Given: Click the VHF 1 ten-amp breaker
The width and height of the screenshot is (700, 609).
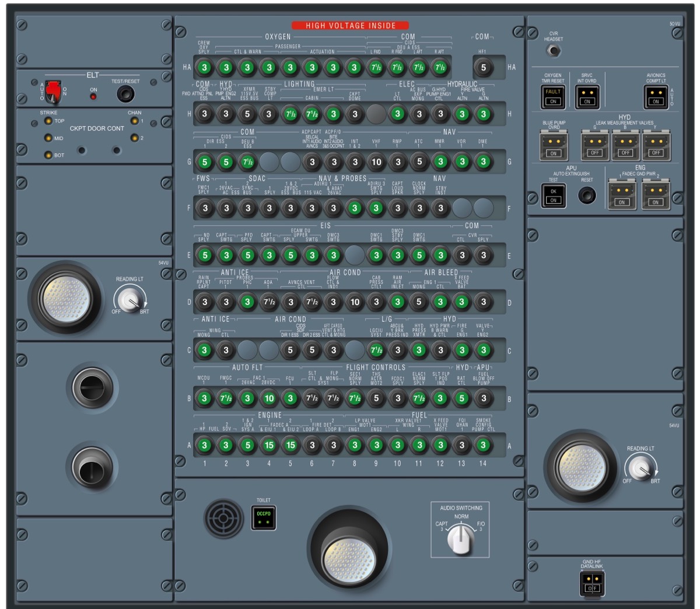Looking at the screenshot, I should [x=376, y=162].
